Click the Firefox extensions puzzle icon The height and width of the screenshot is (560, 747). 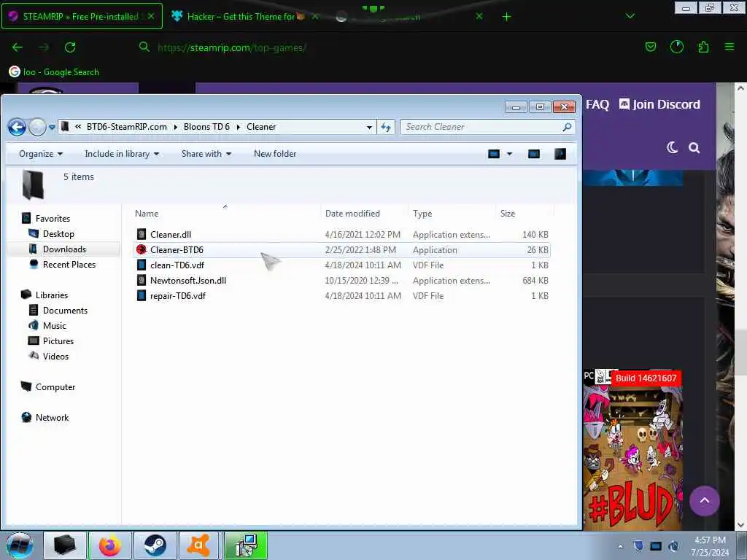tap(703, 47)
